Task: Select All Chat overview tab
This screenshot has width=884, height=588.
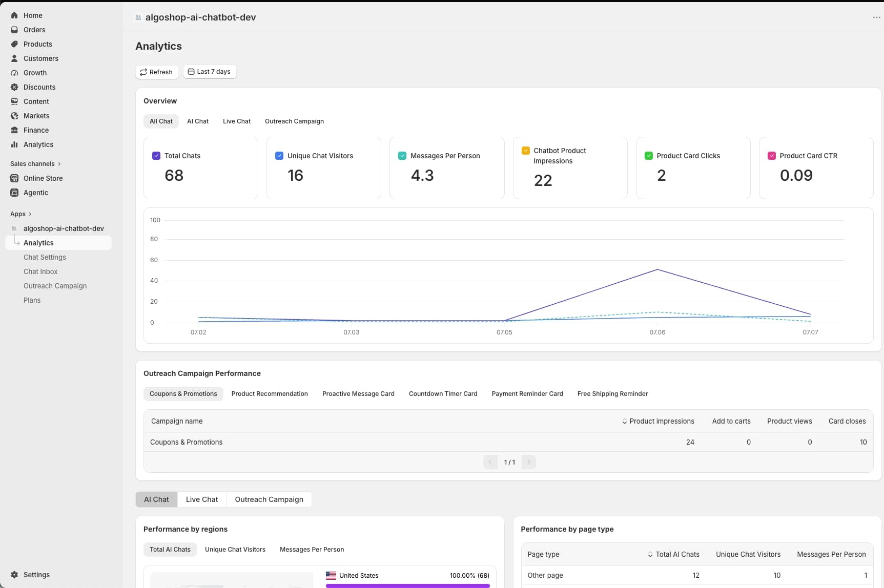Action: 161,121
